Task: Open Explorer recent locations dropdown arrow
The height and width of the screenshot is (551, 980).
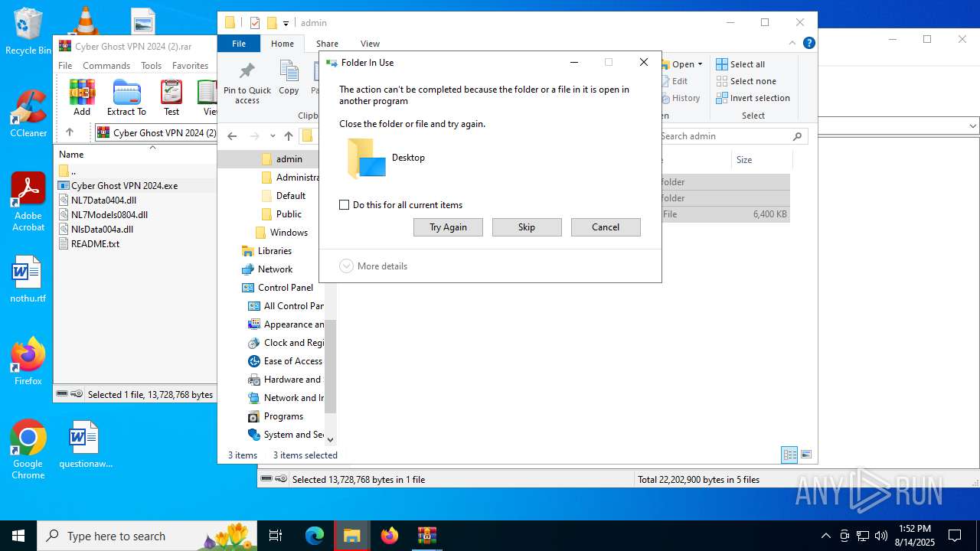Action: (x=273, y=136)
